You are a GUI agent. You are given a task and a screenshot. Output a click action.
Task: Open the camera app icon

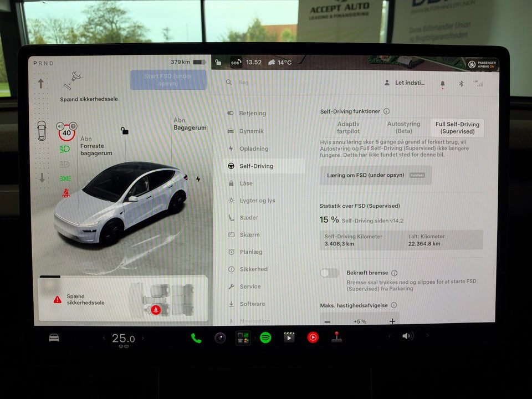pyautogui.click(x=220, y=338)
